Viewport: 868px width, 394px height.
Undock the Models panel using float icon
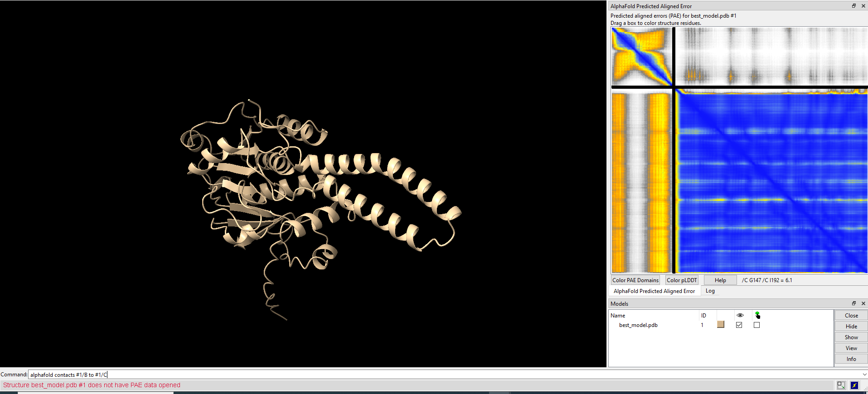(854, 303)
